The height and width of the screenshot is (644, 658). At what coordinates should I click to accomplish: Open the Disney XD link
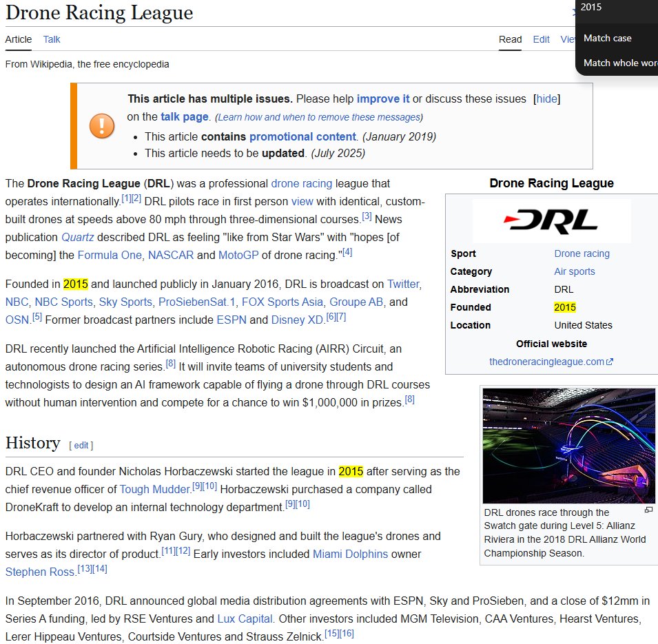coord(297,320)
